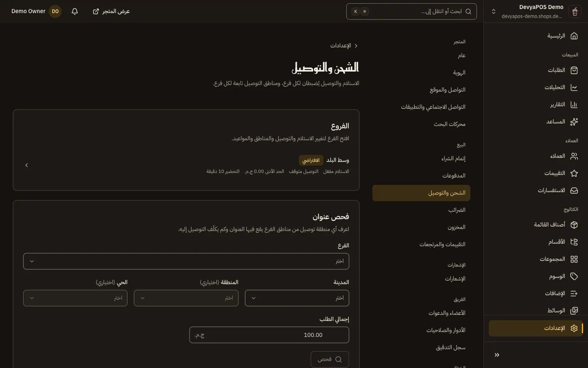Click the أصناف القائمة box icon
Viewport: 588px width, 368px height.
point(574,225)
